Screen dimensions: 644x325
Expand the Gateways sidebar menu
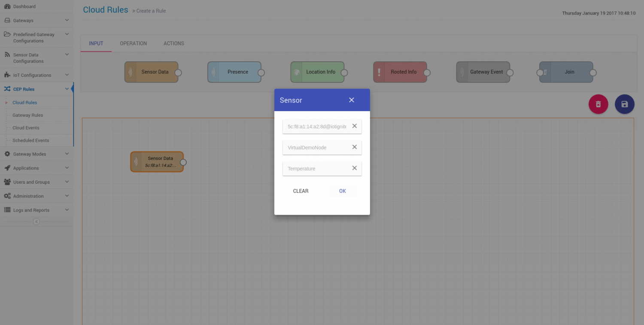click(36, 21)
